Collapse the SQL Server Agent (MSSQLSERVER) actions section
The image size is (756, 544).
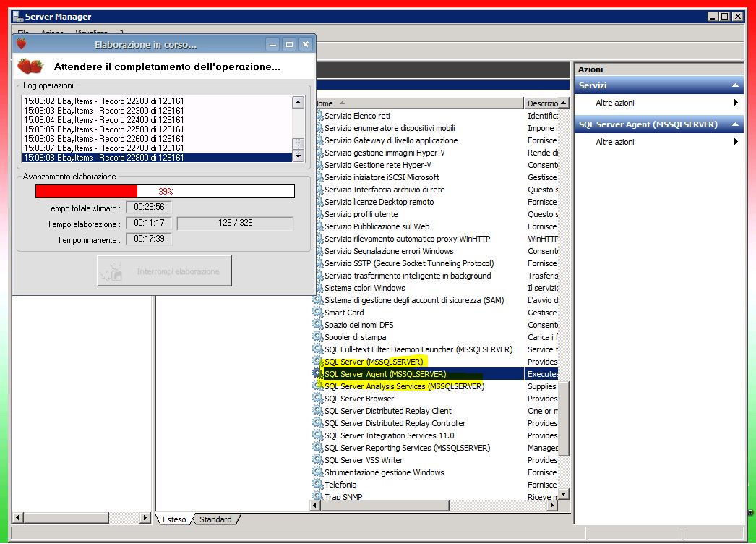point(735,124)
